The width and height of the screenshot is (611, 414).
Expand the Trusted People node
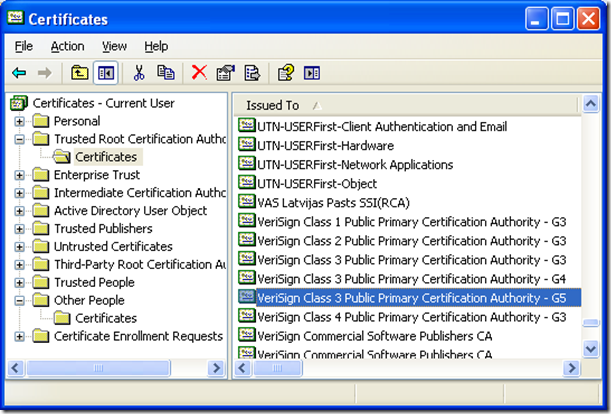click(19, 283)
